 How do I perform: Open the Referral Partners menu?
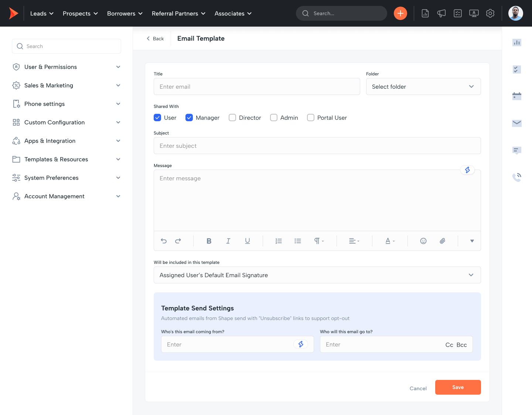178,13
